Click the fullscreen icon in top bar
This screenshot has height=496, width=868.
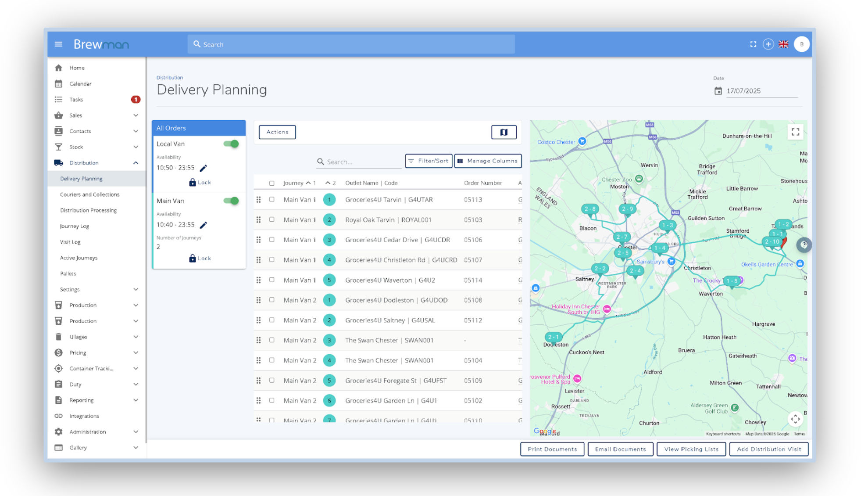[753, 44]
